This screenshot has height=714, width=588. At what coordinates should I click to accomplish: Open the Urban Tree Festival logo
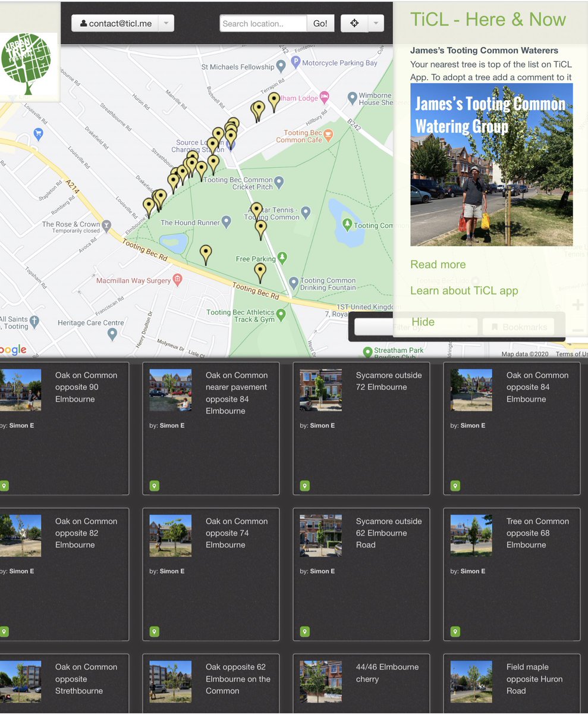pyautogui.click(x=26, y=63)
